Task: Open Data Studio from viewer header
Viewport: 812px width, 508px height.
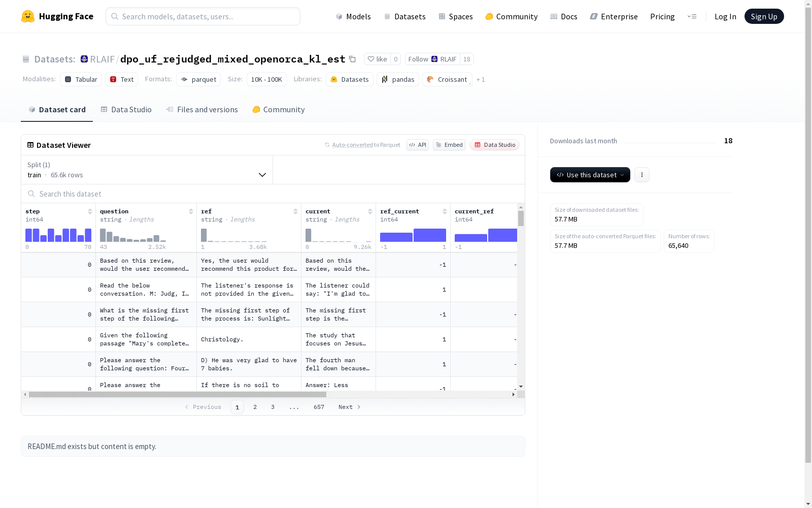Action: tap(494, 145)
